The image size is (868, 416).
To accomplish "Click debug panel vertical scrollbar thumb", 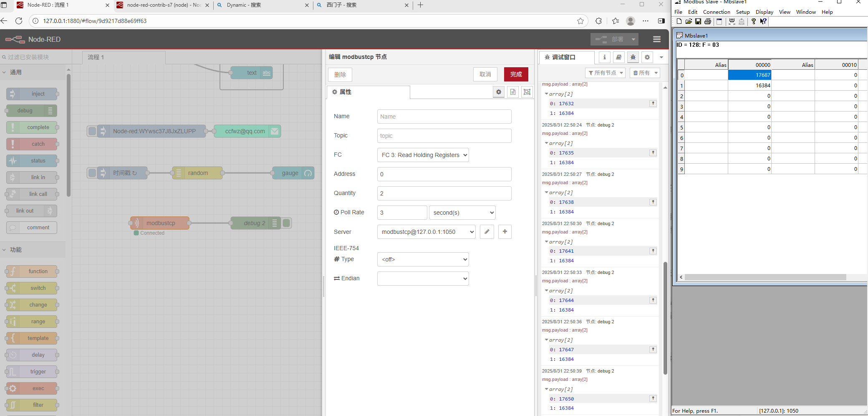I will tap(665, 318).
